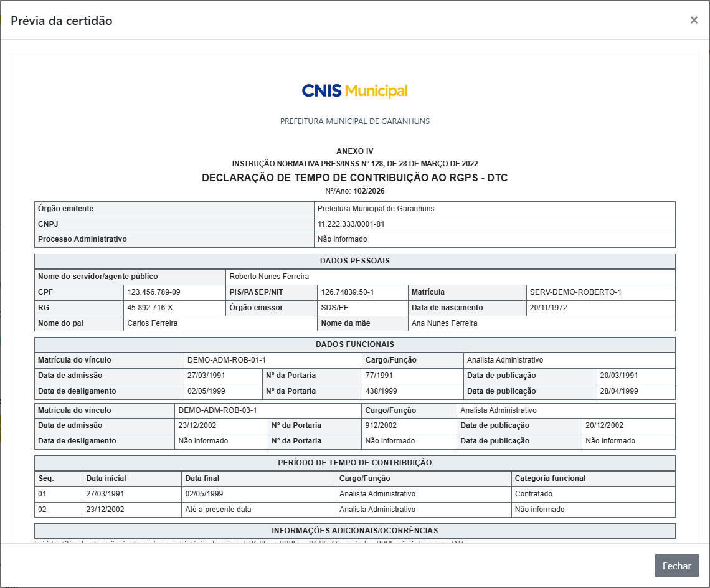Viewport: 710px width, 588px height.
Task: Click the CNPJ value 11.222.333/0001-81
Action: tap(351, 224)
